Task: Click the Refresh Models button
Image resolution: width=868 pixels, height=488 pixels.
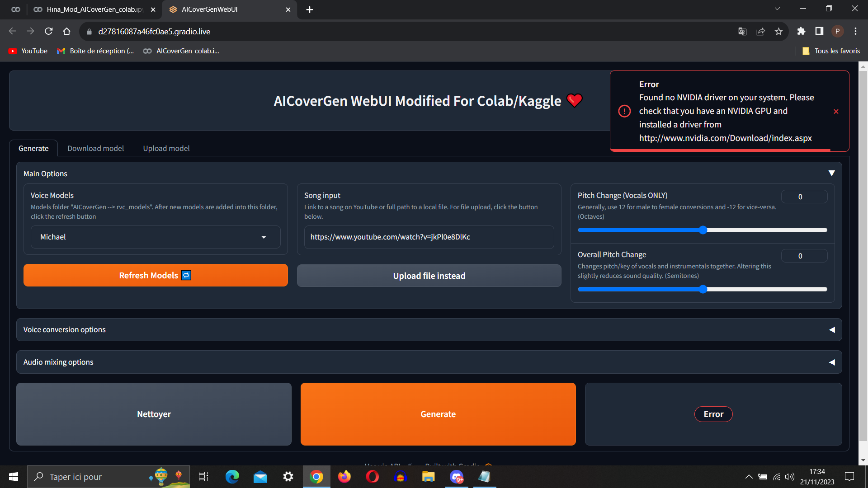Action: 156,275
